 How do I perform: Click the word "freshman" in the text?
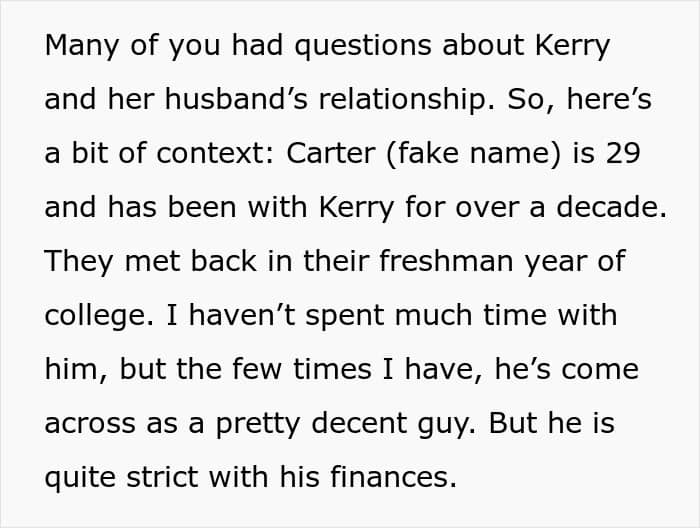coord(446,261)
